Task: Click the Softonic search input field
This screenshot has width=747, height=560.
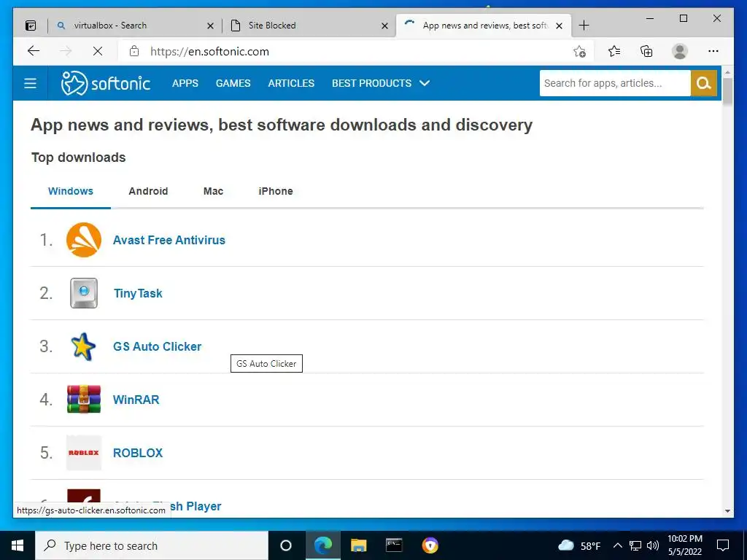Action: (x=615, y=83)
